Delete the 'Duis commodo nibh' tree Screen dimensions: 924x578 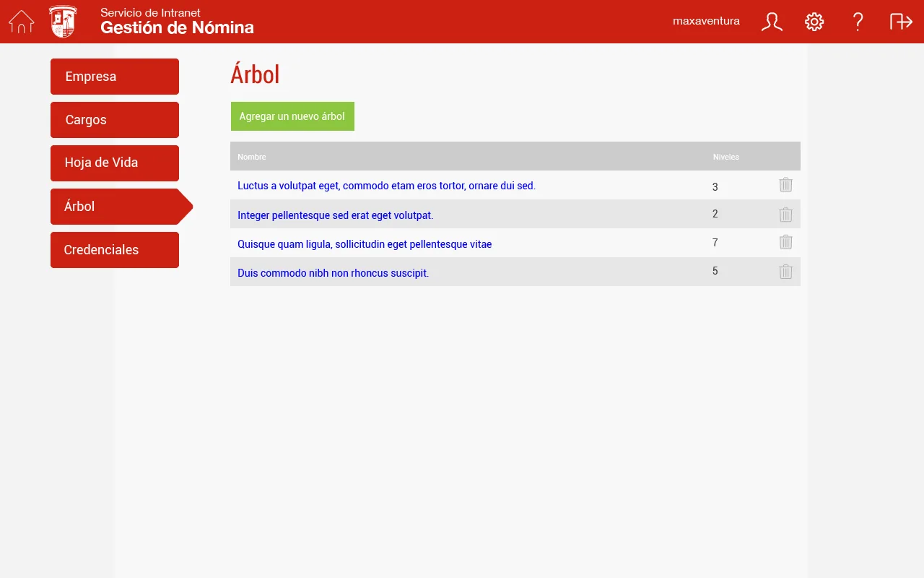pyautogui.click(x=786, y=272)
